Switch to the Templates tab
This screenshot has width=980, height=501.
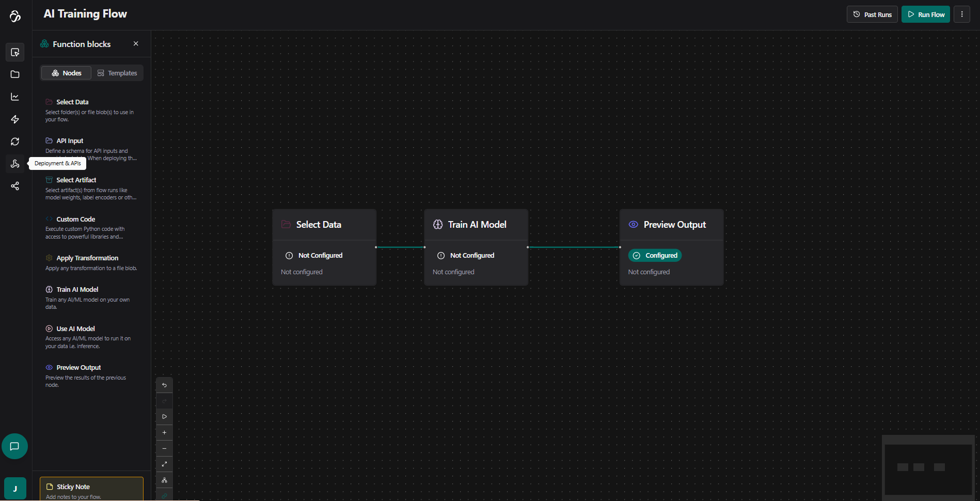[x=117, y=73]
